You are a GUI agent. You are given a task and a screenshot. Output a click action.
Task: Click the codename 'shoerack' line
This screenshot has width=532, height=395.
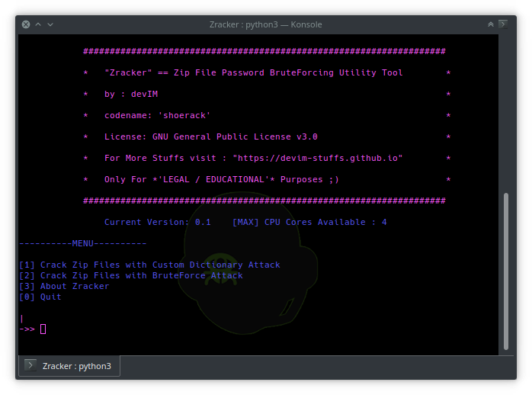[157, 115]
